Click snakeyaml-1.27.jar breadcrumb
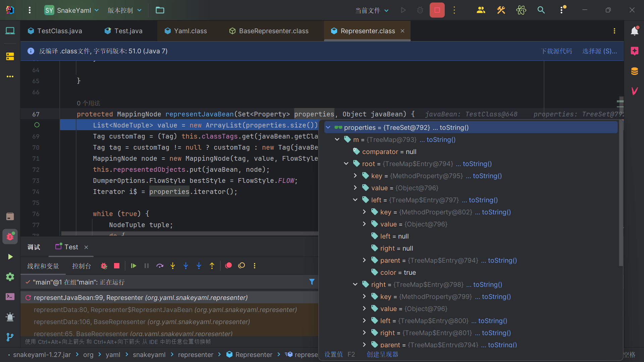Image resolution: width=644 pixels, height=362 pixels. 42,355
